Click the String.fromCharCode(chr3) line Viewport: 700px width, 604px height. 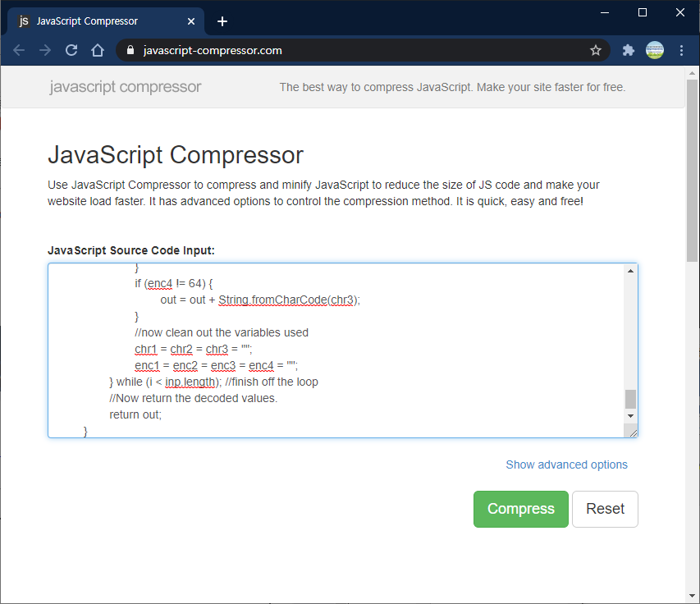point(260,300)
